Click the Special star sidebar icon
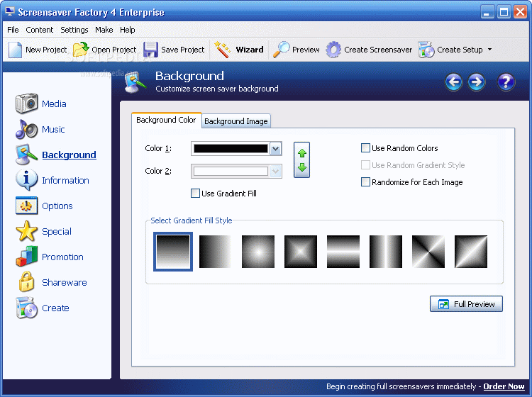 (x=26, y=231)
